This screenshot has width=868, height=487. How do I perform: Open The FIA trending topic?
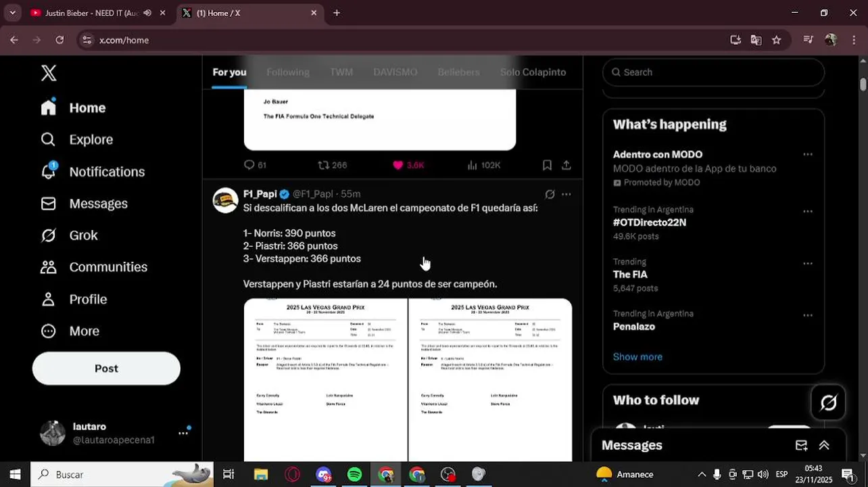630,275
